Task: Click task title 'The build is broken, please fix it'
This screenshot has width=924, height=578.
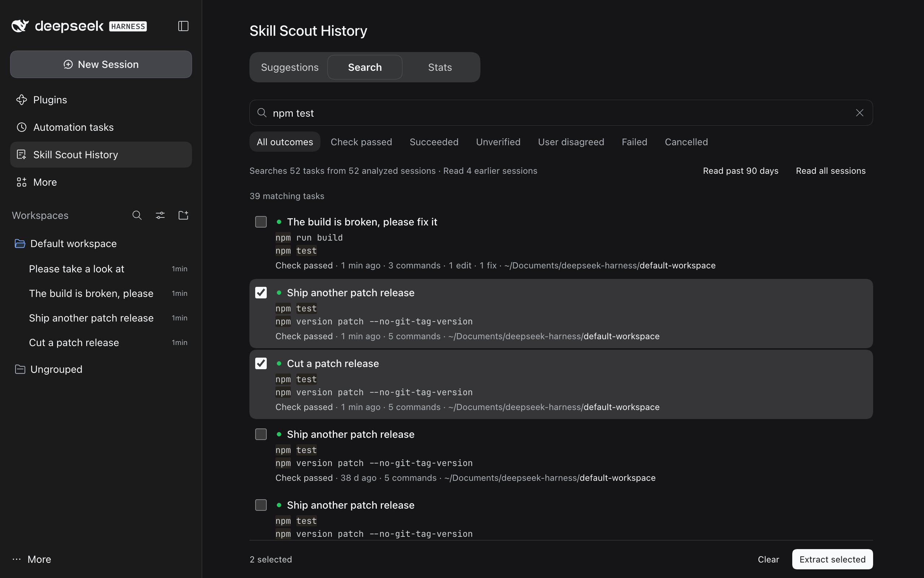Action: pyautogui.click(x=362, y=222)
